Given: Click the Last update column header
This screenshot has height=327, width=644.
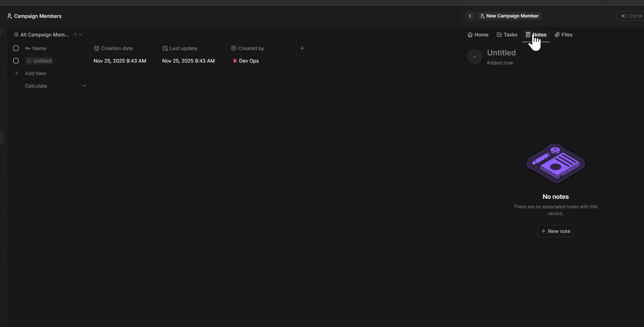Looking at the screenshot, I should 193,48.
